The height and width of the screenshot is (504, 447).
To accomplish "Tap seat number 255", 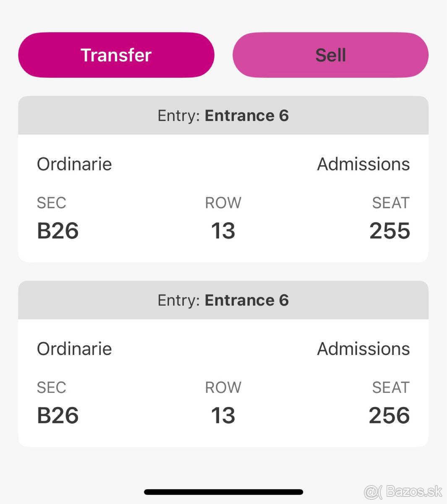I will [x=389, y=231].
